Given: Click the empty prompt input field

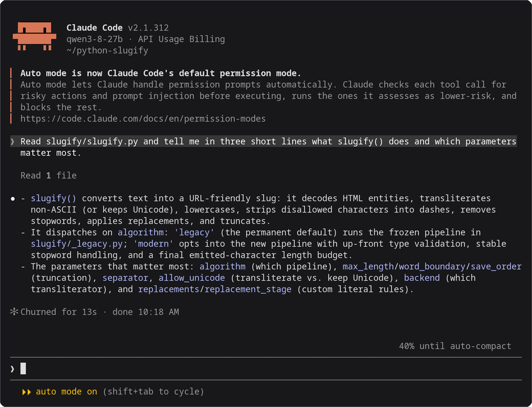Looking at the screenshot, I should click(x=266, y=369).
